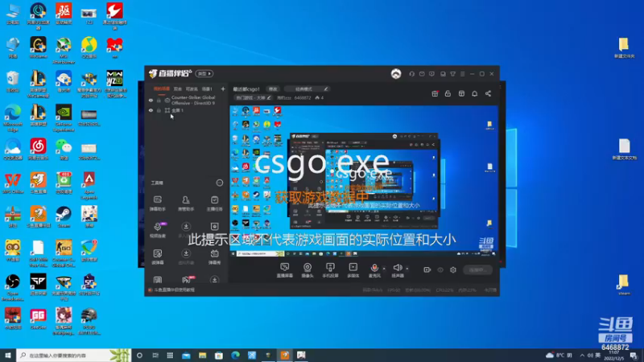
Task: Open the feedback message icon in title bar
Action: 431,74
